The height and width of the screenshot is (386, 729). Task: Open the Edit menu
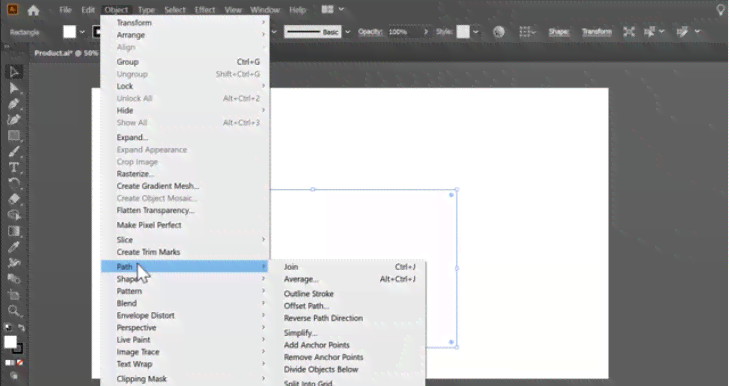coord(88,10)
